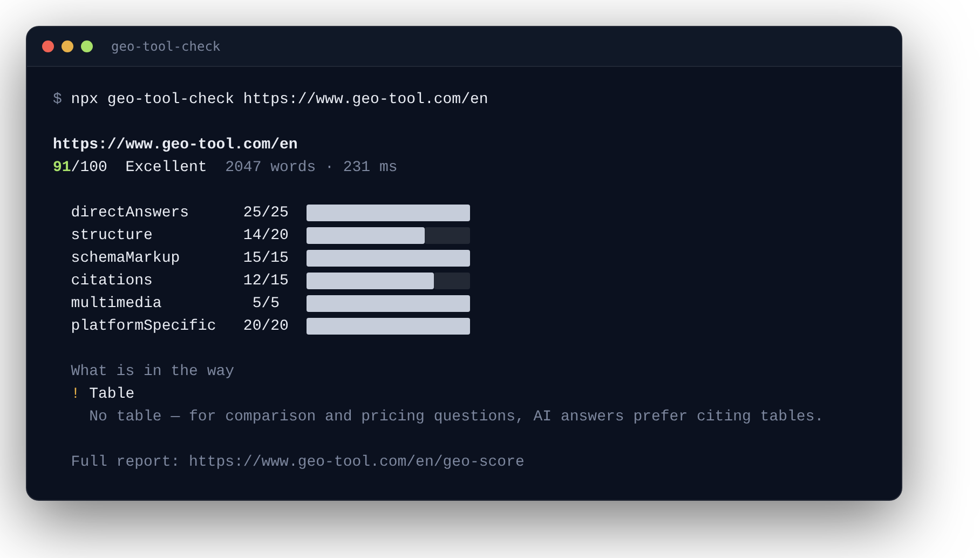Open the full report geo-score link
The image size is (980, 558).
pos(356,461)
